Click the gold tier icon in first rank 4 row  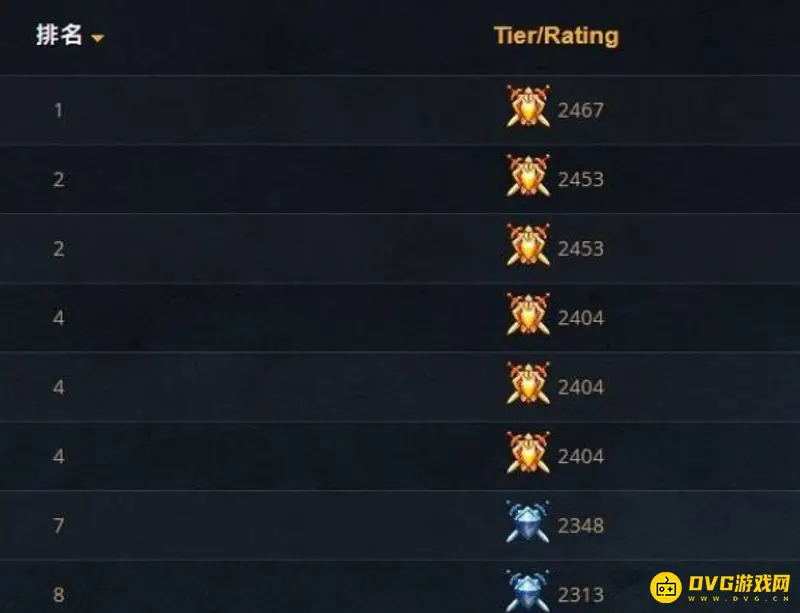tap(528, 314)
